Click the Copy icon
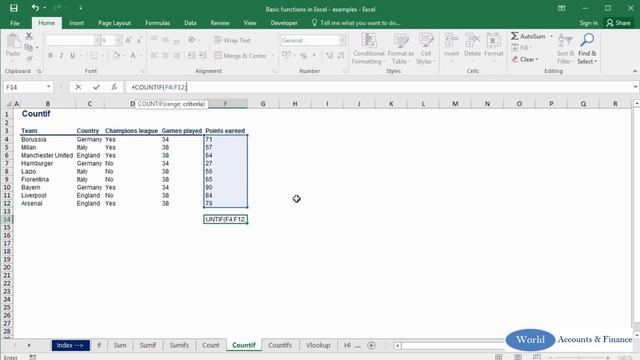The height and width of the screenshot is (360, 640). (x=29, y=48)
